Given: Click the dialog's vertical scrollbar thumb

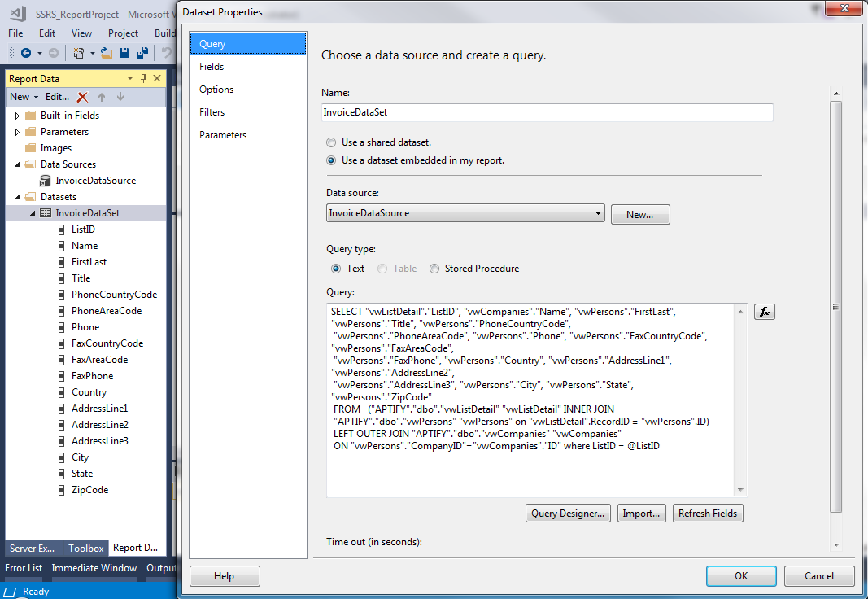Looking at the screenshot, I should click(x=835, y=307).
